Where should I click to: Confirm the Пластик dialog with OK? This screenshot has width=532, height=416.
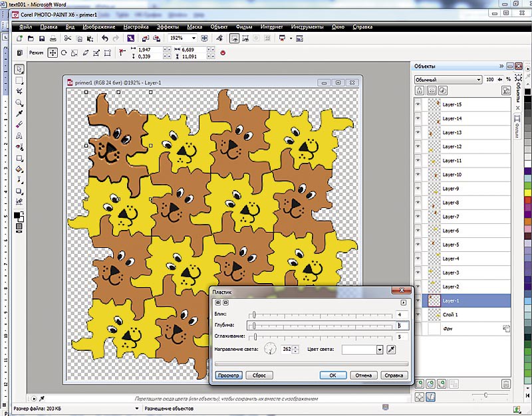pos(332,375)
